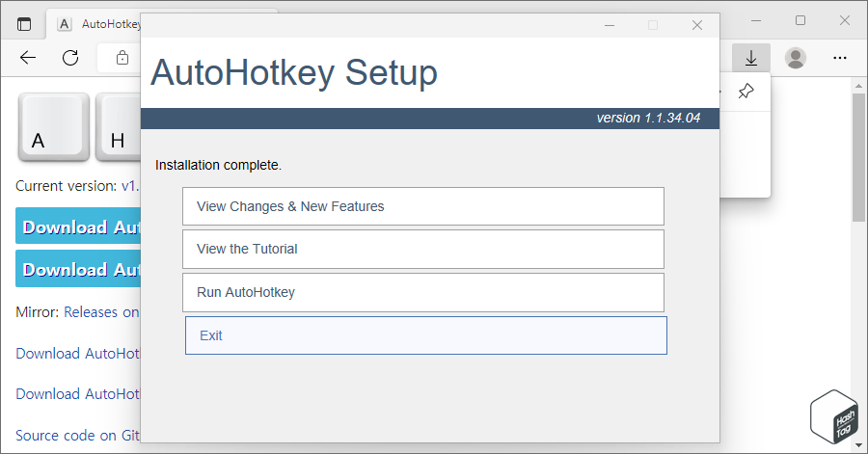Click the first blue Download button on page
The image size is (868, 454).
tap(78, 227)
